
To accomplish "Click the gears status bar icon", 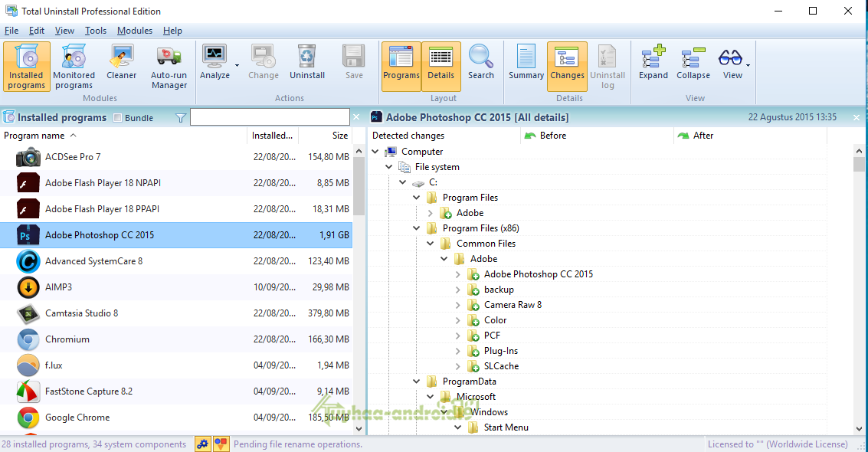I will click(203, 444).
